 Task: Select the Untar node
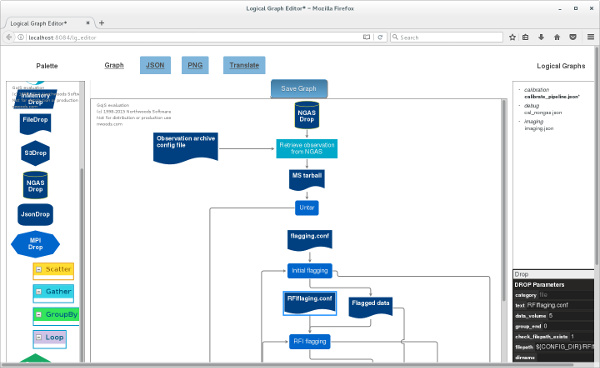click(x=307, y=208)
